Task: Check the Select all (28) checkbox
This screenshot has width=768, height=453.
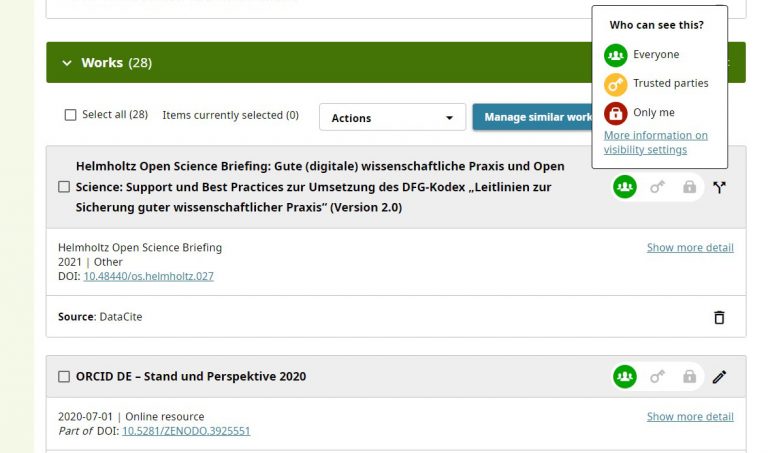Action: (70, 115)
